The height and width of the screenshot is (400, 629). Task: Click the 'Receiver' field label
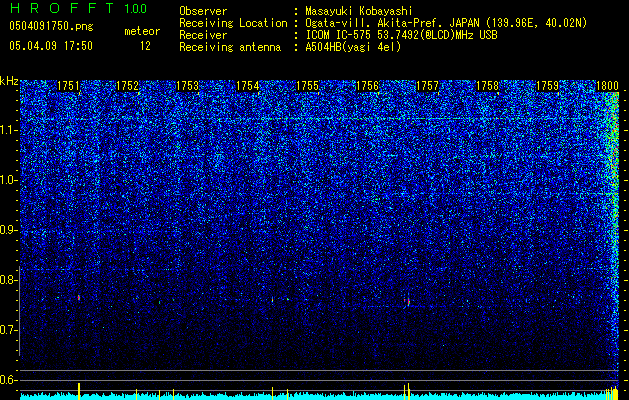203,35
